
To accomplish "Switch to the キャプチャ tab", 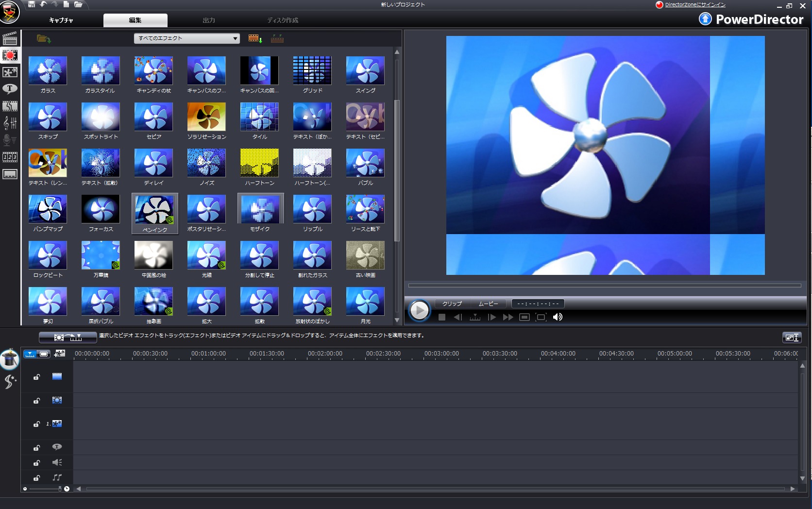I will click(61, 20).
